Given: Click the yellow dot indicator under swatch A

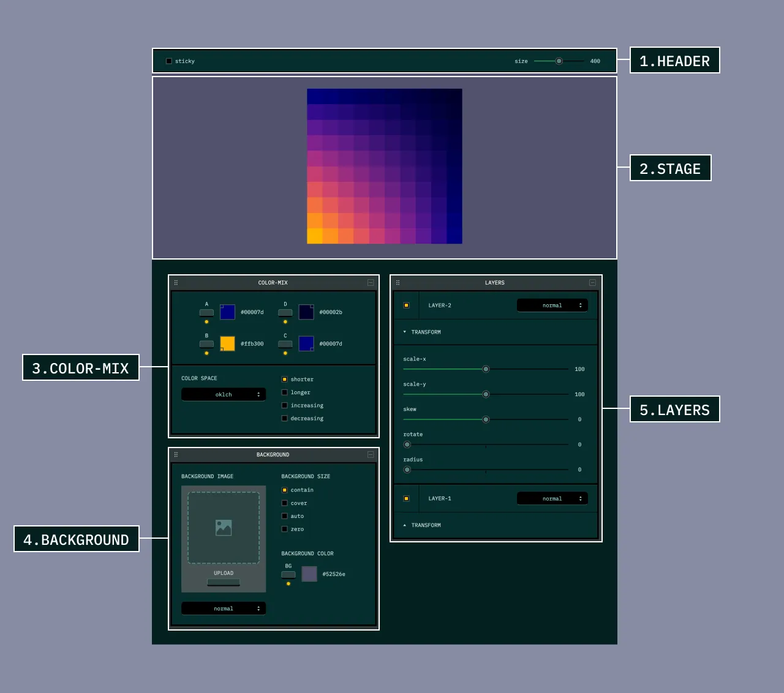Looking at the screenshot, I should pyautogui.click(x=206, y=320).
